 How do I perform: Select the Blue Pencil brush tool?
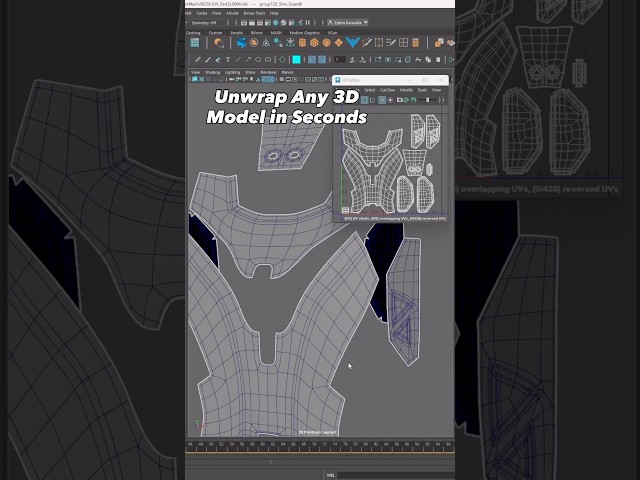(208, 60)
